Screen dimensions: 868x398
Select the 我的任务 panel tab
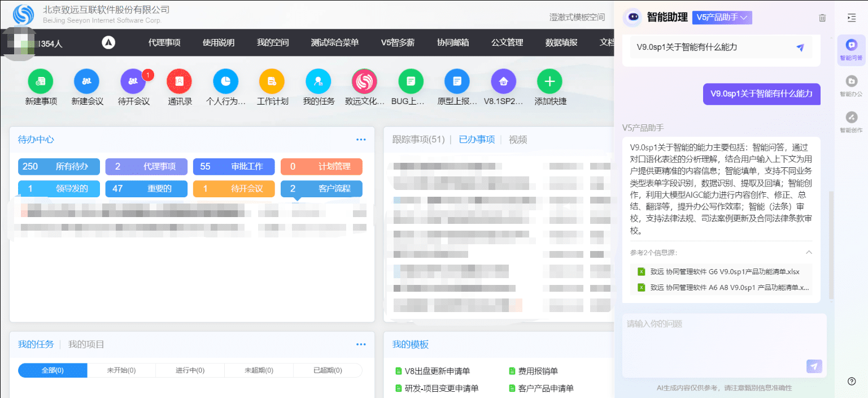[x=36, y=344]
